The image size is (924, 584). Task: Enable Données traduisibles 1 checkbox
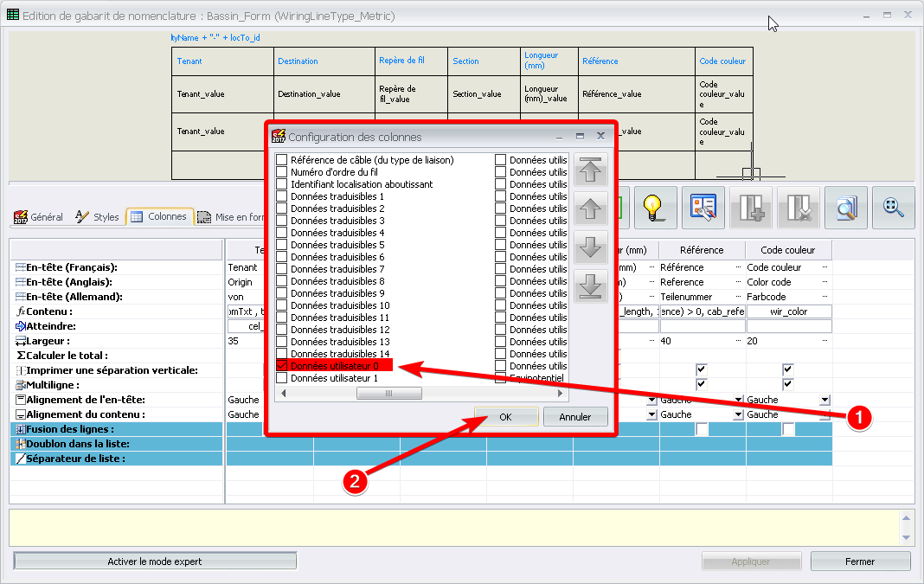click(282, 196)
